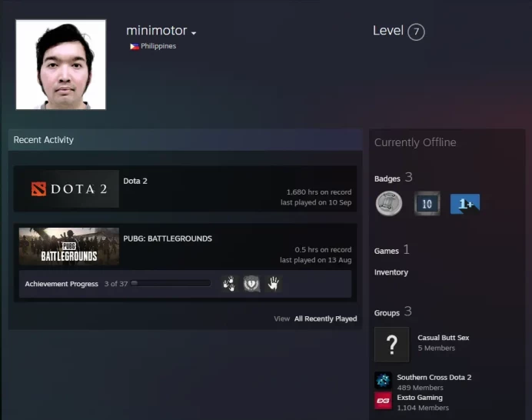This screenshot has height=420, width=532.
Task: Open the question mark group avatar
Action: tap(391, 345)
